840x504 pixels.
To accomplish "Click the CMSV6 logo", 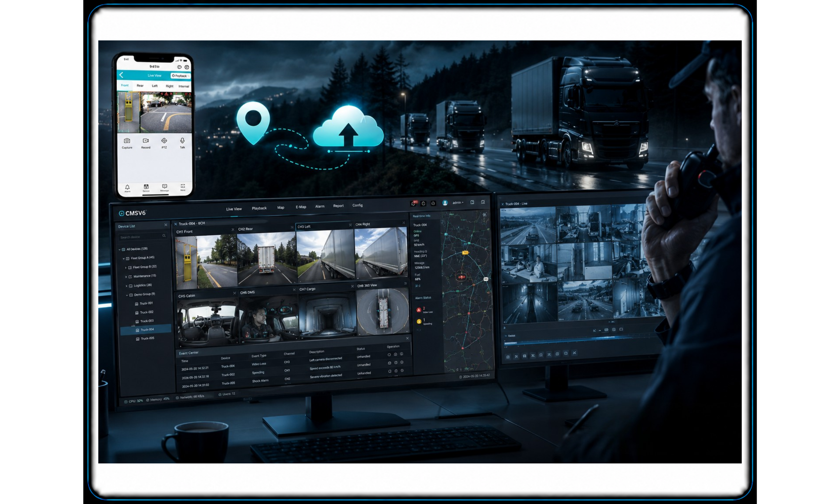I will pyautogui.click(x=132, y=213).
